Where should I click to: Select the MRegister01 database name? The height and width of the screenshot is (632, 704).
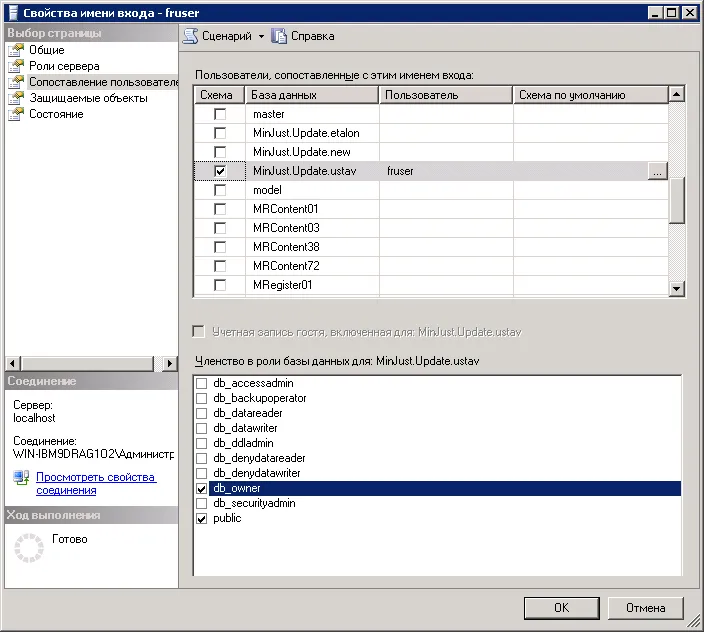[x=282, y=285]
